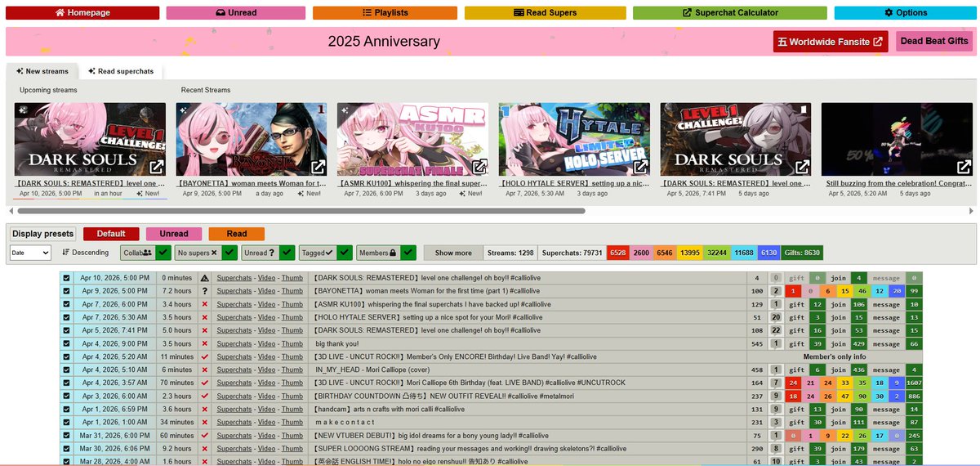Open Read Supers page
This screenshot has height=466, width=980.
[546, 13]
